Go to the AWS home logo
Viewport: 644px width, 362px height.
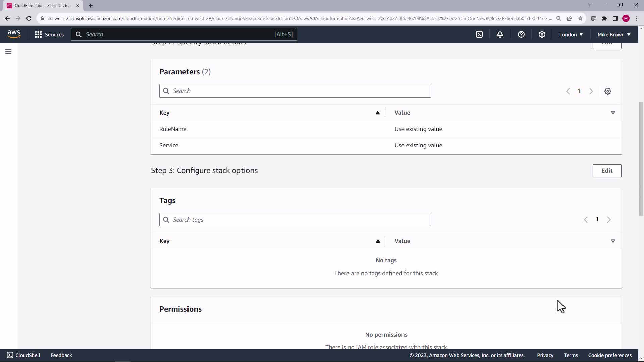tap(14, 34)
